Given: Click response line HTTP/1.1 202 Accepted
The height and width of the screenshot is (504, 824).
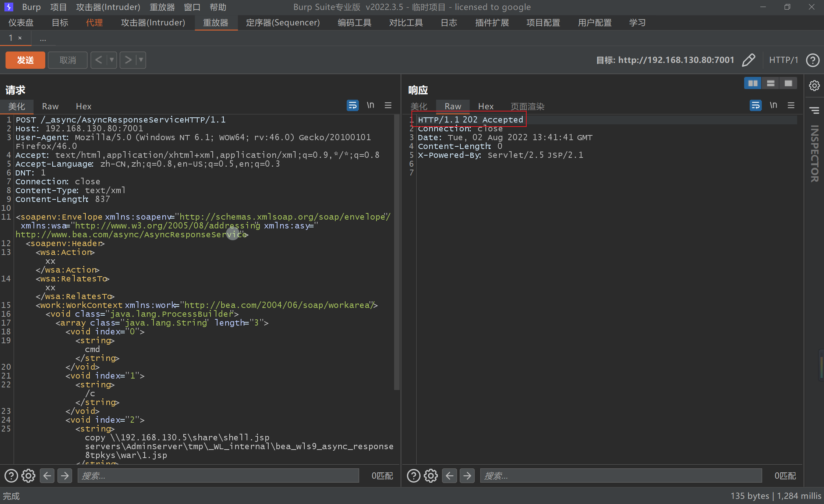Looking at the screenshot, I should tap(470, 120).
